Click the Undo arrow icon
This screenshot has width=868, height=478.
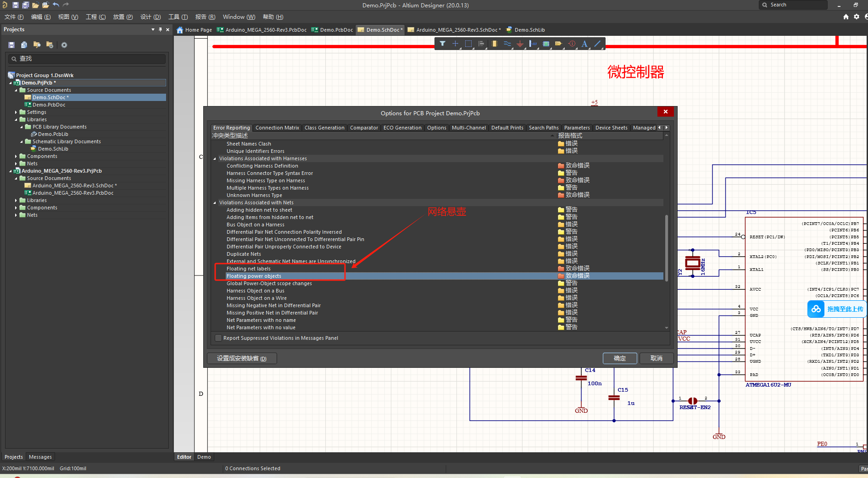coord(56,5)
